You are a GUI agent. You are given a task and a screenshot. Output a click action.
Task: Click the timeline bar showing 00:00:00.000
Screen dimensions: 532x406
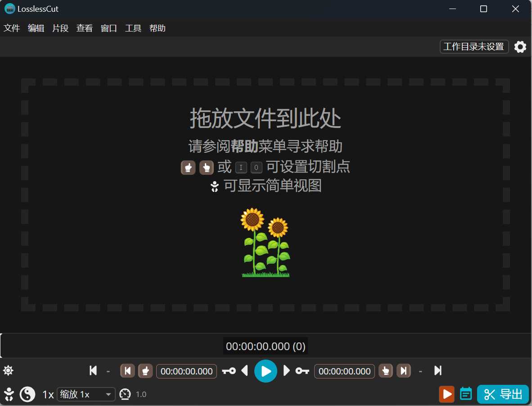point(265,346)
